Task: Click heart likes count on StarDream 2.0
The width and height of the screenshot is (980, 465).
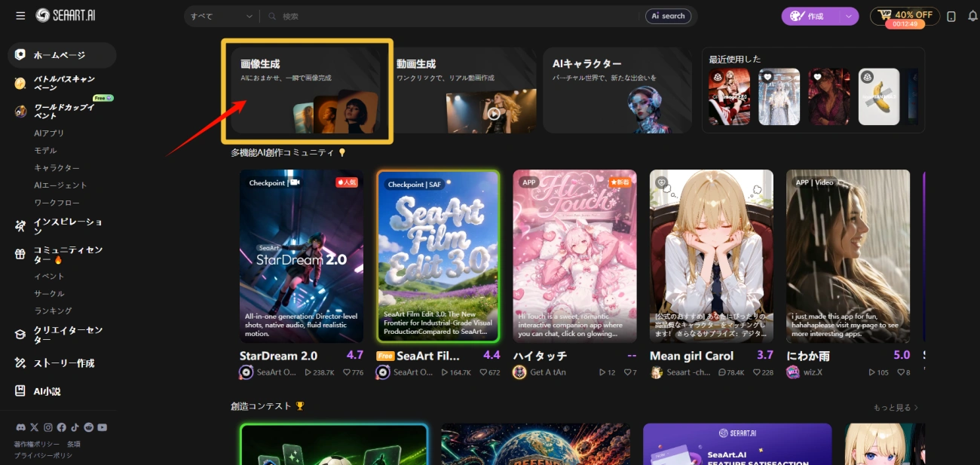Action: (x=354, y=372)
